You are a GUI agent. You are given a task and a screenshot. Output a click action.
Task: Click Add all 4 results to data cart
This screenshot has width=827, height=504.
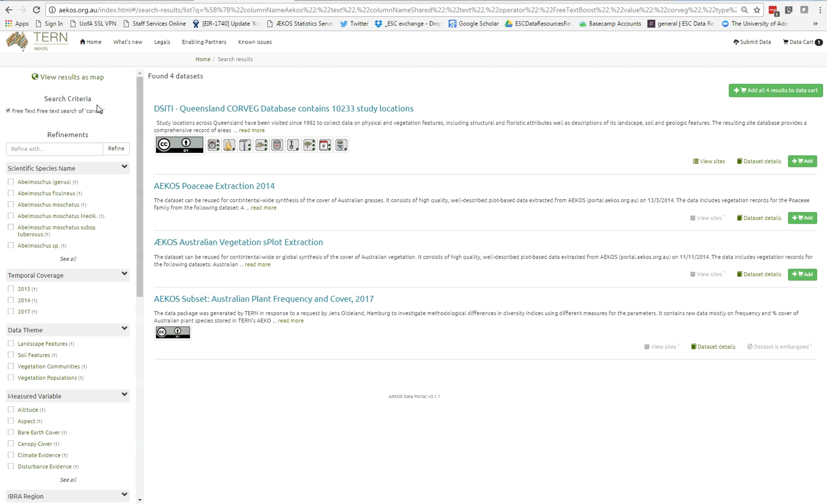click(x=775, y=90)
